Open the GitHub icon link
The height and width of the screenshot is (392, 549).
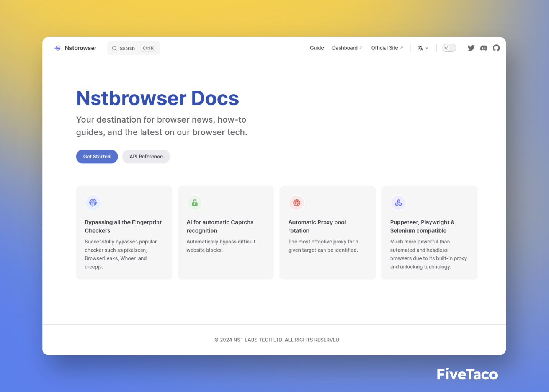(x=497, y=48)
